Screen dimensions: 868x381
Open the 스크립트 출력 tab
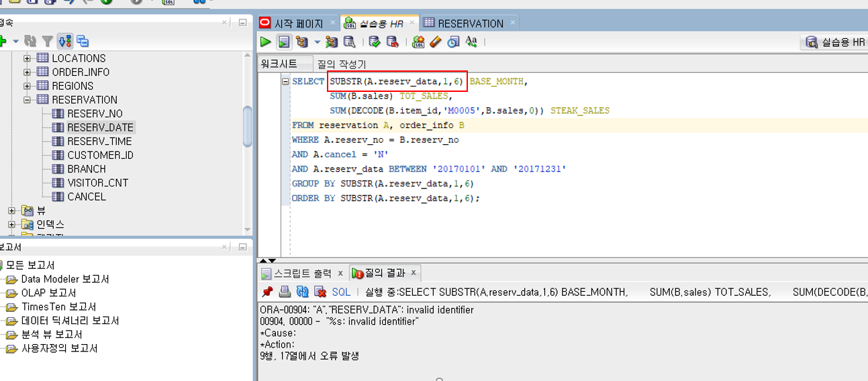(303, 273)
